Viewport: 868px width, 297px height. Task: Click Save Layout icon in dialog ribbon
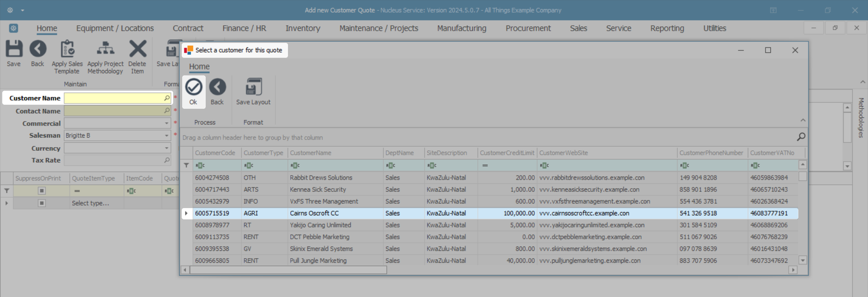(x=253, y=88)
